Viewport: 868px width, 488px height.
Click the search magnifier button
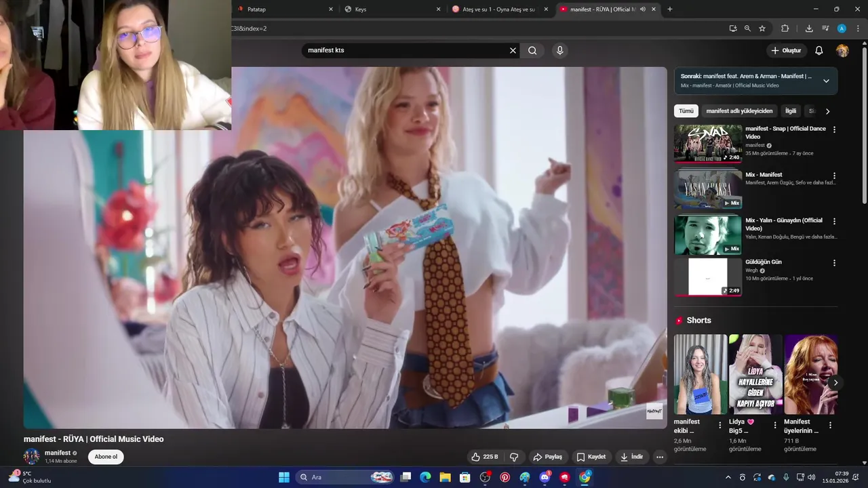point(532,50)
